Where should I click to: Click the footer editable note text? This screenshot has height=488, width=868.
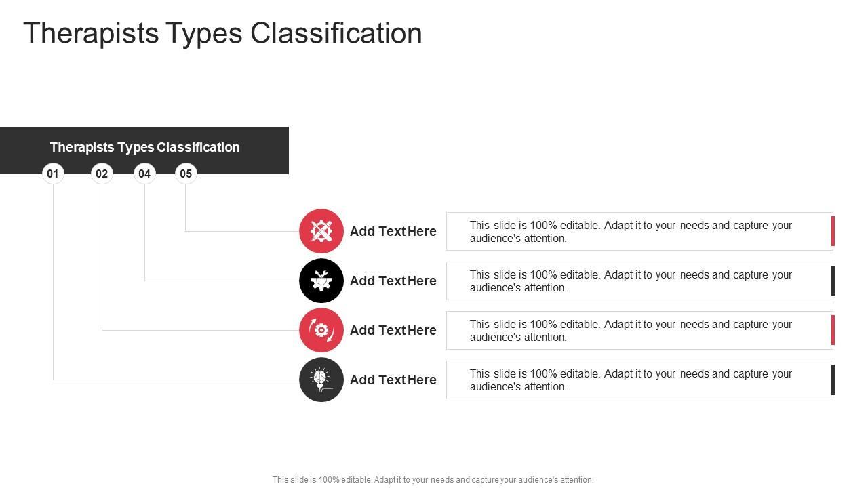click(433, 480)
